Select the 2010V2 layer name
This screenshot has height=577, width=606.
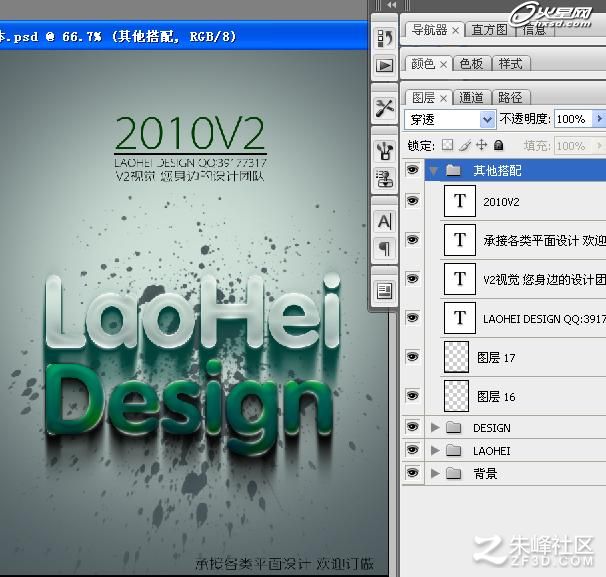pyautogui.click(x=501, y=202)
